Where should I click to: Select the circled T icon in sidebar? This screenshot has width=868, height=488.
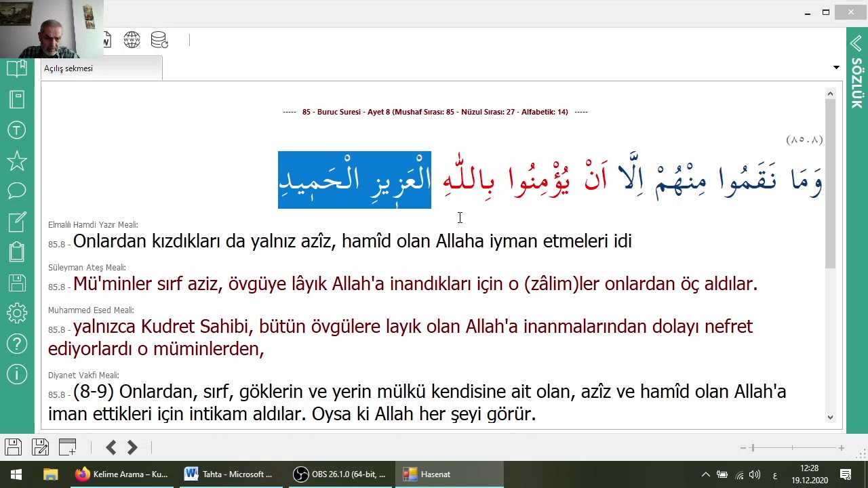(x=16, y=130)
